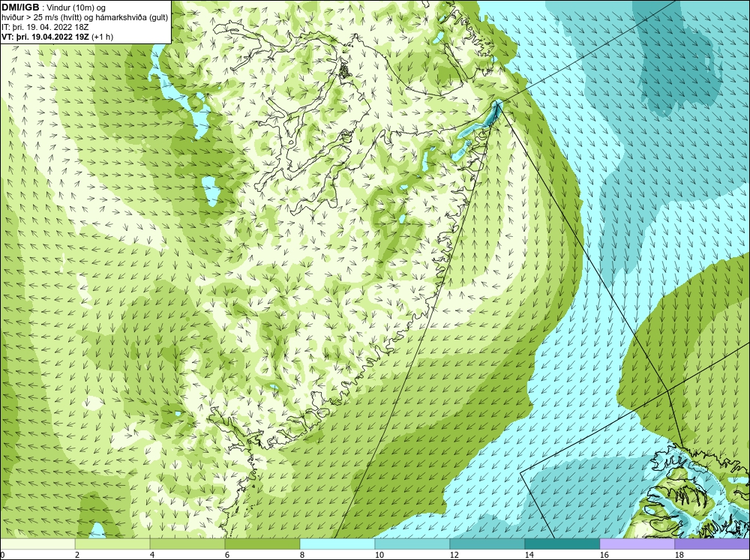
Task: Click the legend label '12'
Action: pyautogui.click(x=454, y=555)
